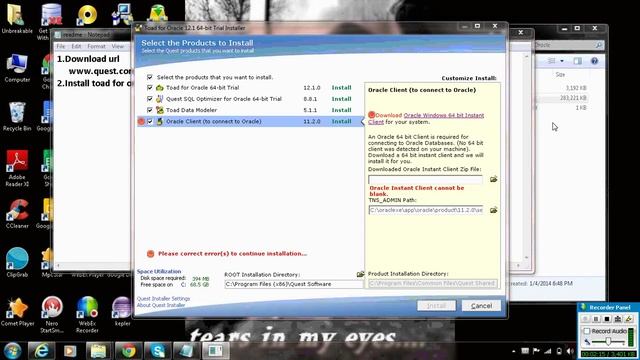Open Recorder Panel settings wrench icon

[x=629, y=318]
